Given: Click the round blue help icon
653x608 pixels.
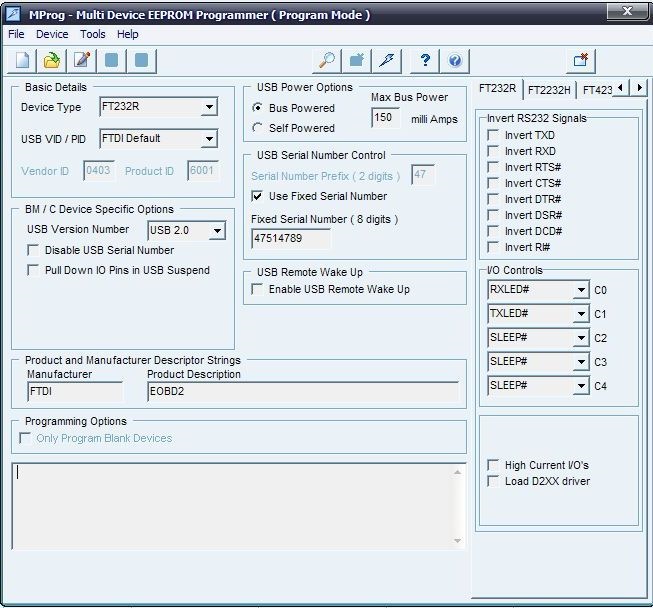Looking at the screenshot, I should tap(455, 61).
